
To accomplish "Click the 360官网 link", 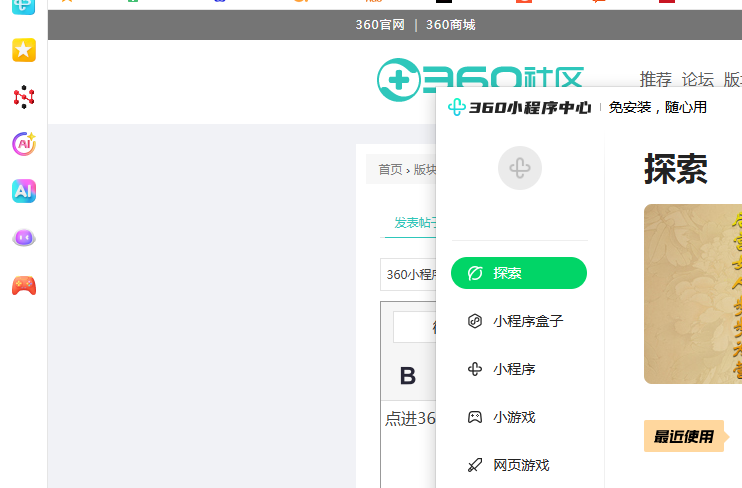I will tap(380, 25).
